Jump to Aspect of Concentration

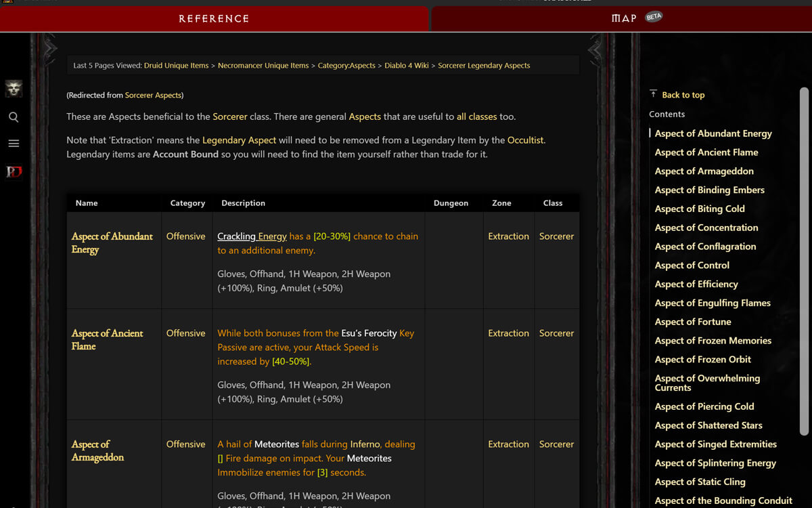(706, 228)
